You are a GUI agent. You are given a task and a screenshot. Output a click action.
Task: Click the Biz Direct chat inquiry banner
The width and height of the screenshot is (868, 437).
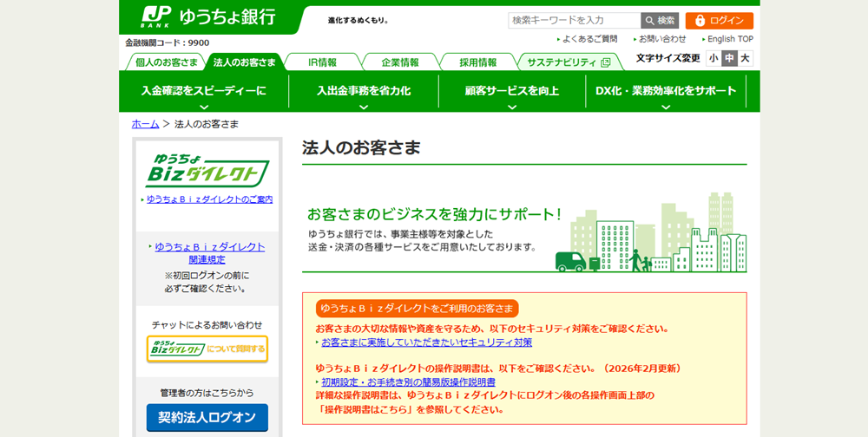[207, 349]
